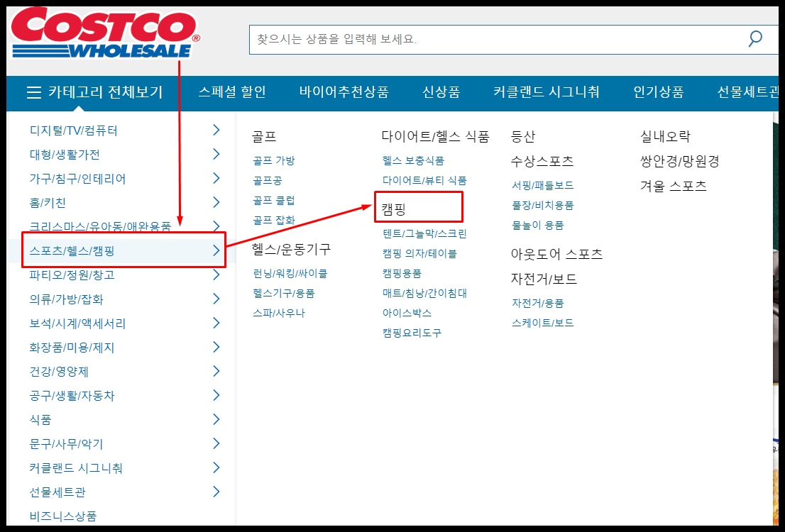Expand the 건강/영양제 category chevron
This screenshot has width=785, height=532.
216,371
